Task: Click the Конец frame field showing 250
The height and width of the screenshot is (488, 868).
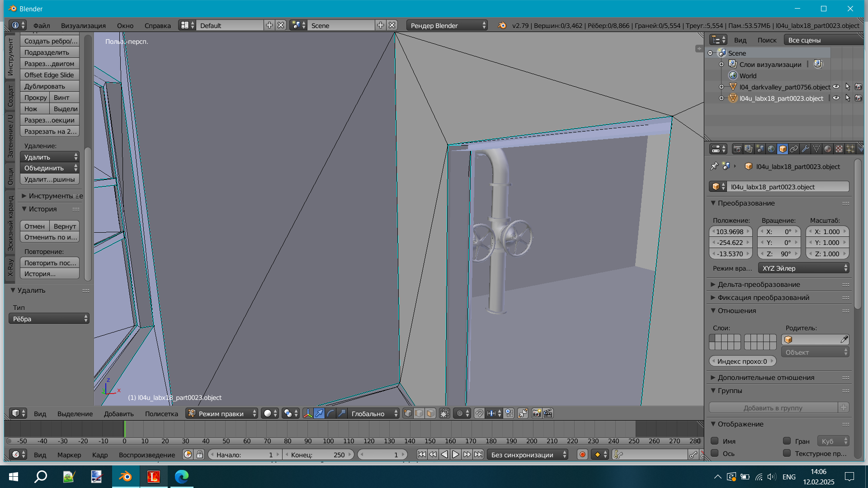Action: pos(319,455)
